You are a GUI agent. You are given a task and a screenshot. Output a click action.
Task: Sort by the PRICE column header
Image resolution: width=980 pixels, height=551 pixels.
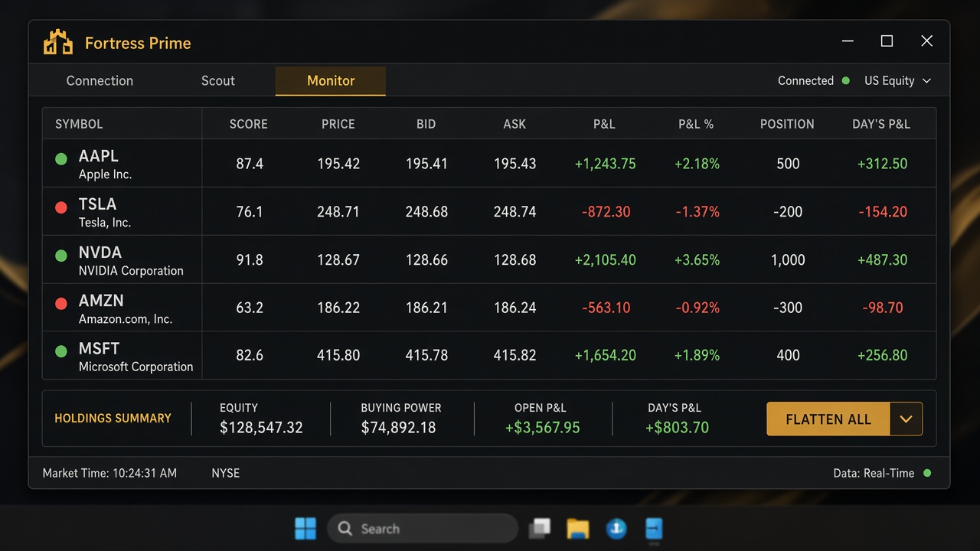338,124
